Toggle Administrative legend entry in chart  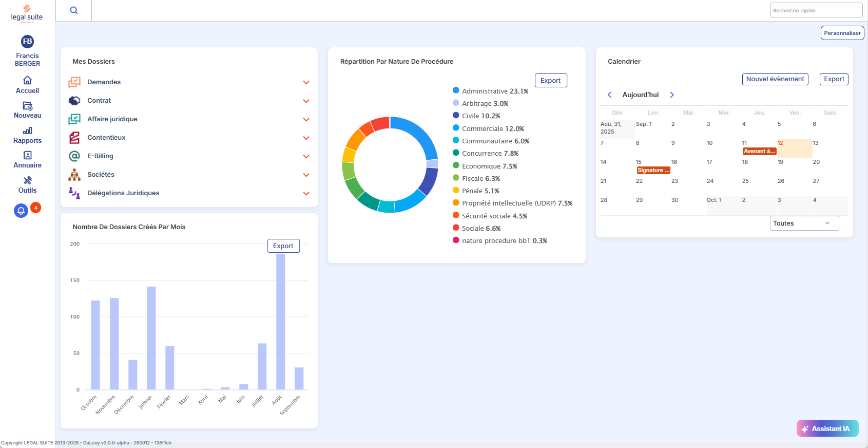(490, 91)
